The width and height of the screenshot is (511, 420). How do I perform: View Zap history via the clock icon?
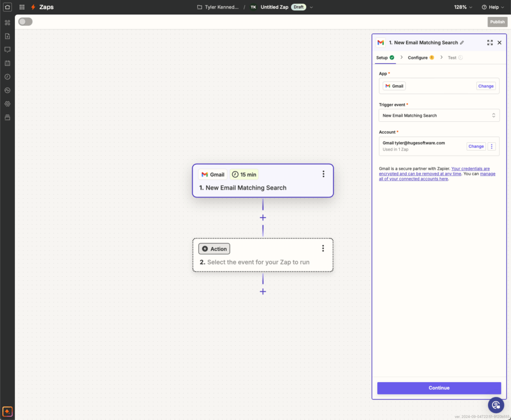tap(7, 76)
